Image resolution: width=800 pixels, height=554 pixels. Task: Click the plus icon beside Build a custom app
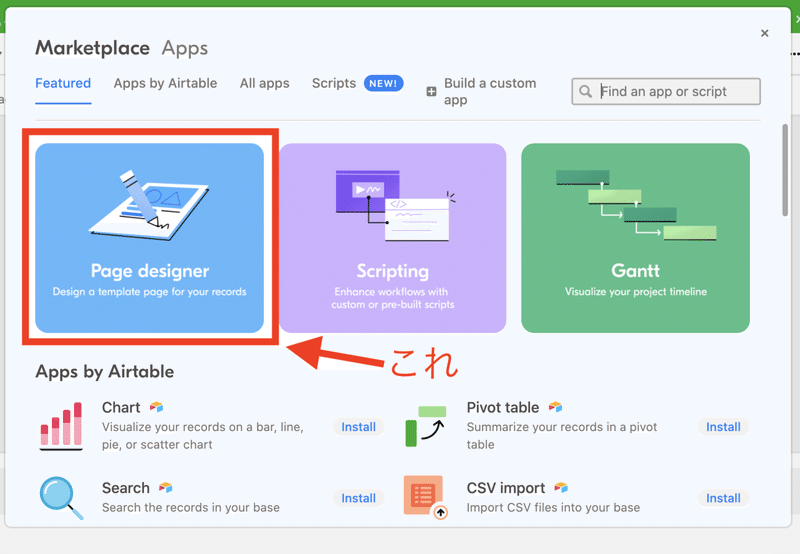(x=431, y=91)
